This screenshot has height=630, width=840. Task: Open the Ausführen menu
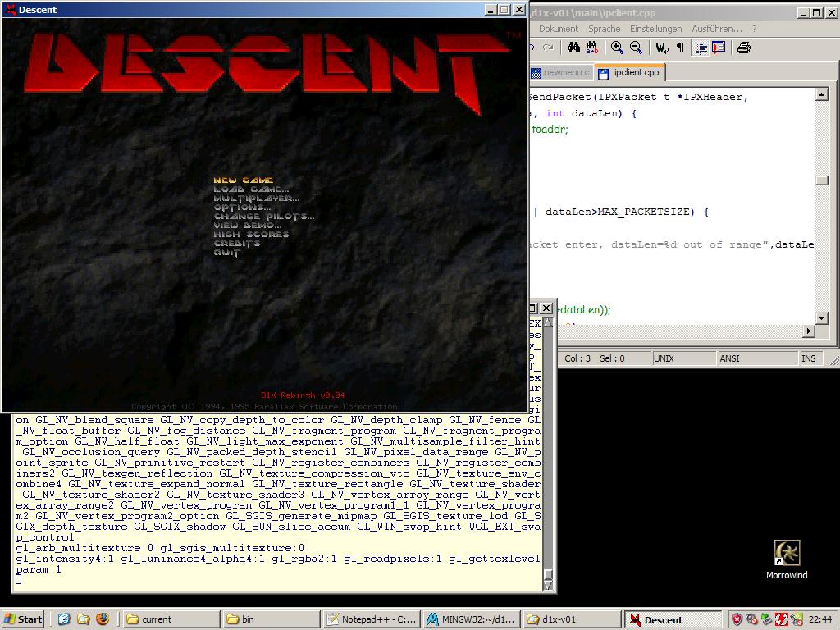(x=717, y=29)
